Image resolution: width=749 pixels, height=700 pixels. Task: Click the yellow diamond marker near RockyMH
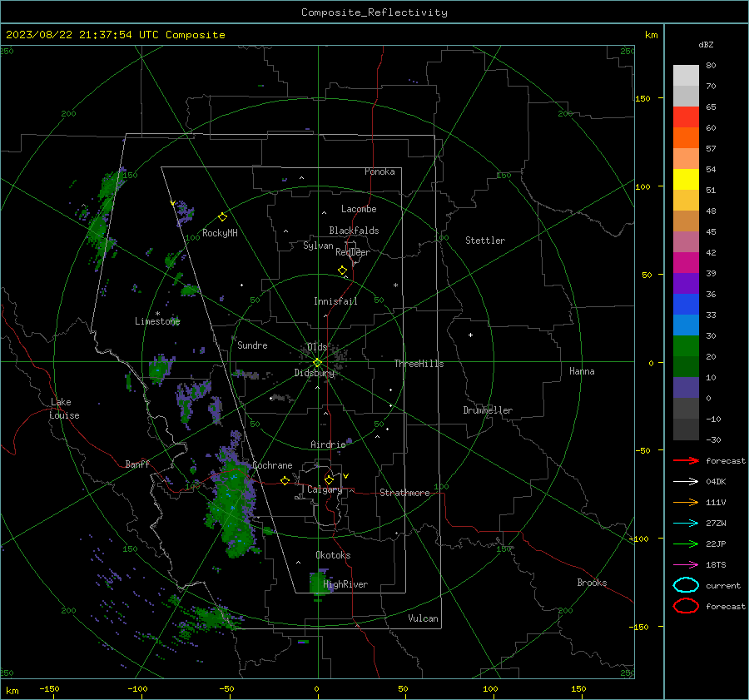coord(222,217)
